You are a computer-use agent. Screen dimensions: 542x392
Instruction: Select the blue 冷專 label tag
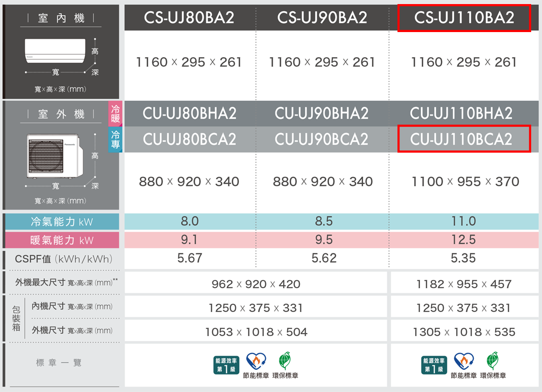click(115, 139)
